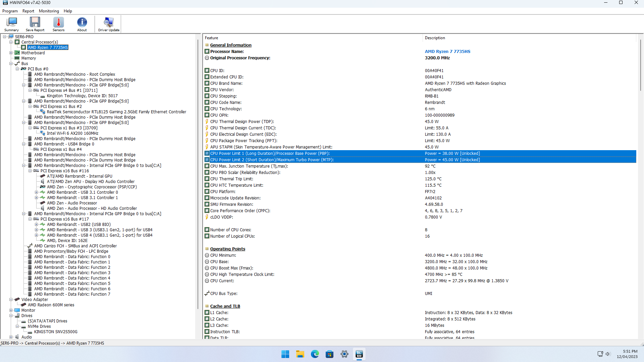Select the Video Adapter icon
Screen dimensions: 644x362
pos(17,300)
